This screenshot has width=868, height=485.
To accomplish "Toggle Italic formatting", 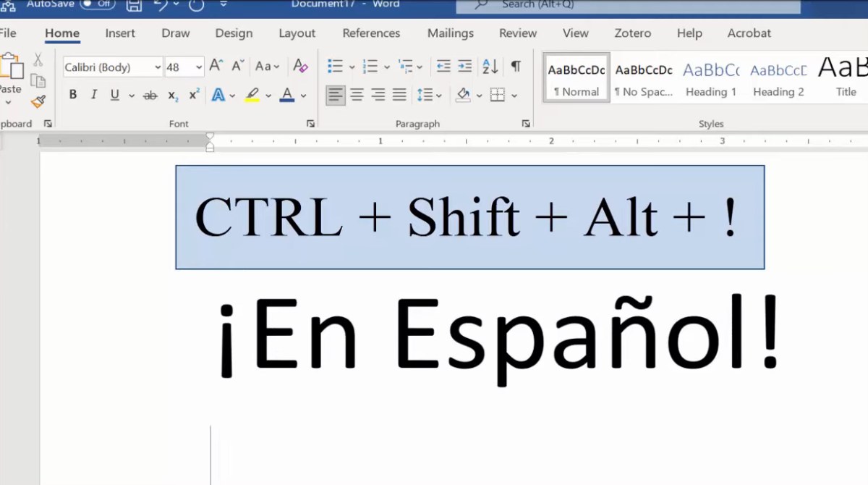I will [93, 96].
